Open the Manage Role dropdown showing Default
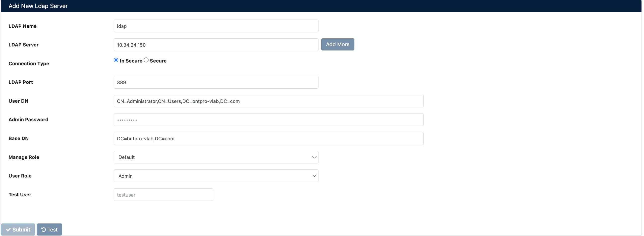 pos(216,157)
